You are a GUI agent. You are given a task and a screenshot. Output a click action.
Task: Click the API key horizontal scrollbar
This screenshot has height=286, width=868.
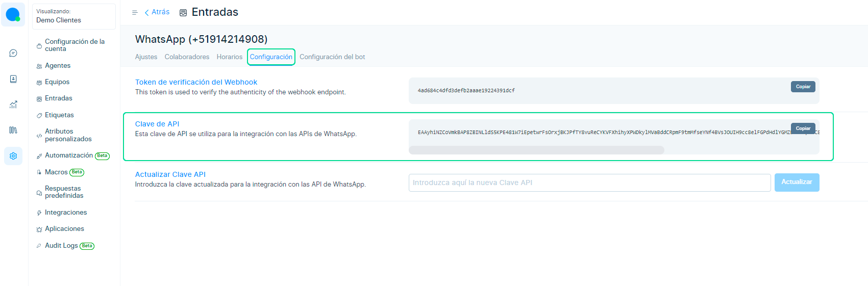(536, 150)
